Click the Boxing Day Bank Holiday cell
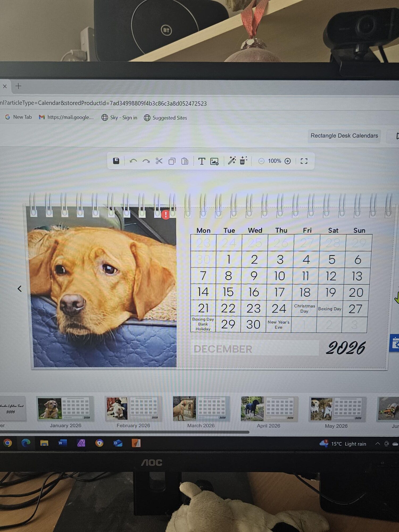Image resolution: width=399 pixels, height=532 pixels. [203, 324]
